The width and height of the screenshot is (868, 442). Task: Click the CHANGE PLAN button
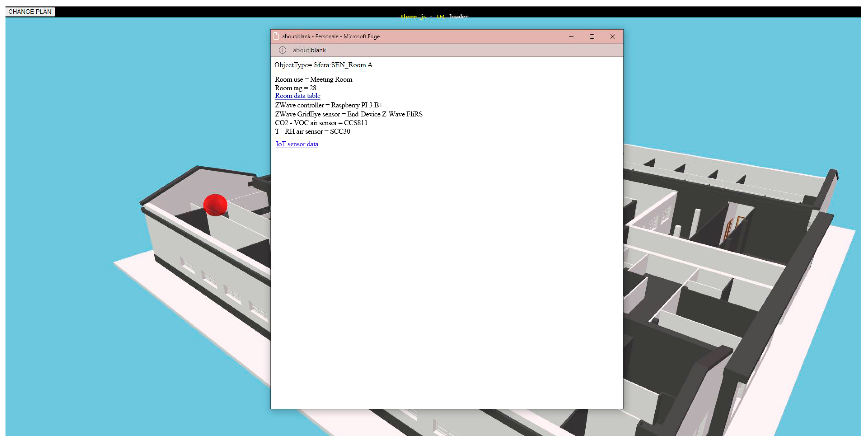coord(30,11)
